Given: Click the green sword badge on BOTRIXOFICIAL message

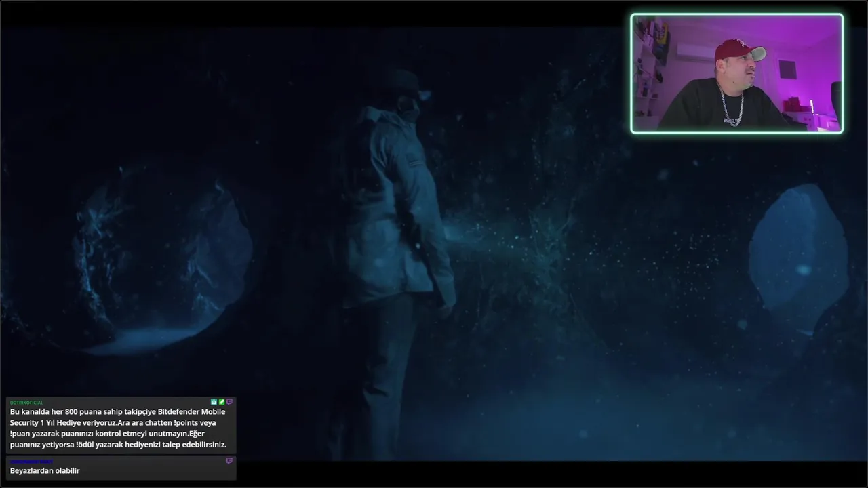Looking at the screenshot, I should [222, 402].
